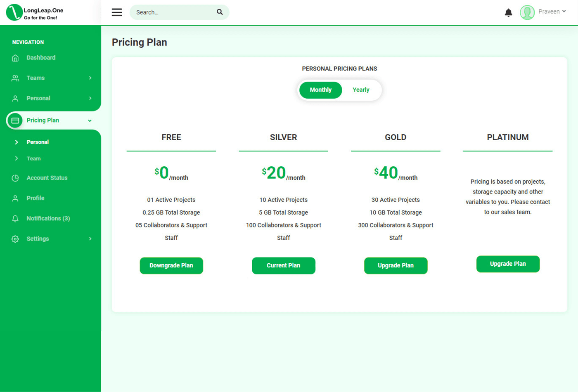Click the search magnifier icon
Viewport: 578px width, 392px height.
[x=220, y=12]
